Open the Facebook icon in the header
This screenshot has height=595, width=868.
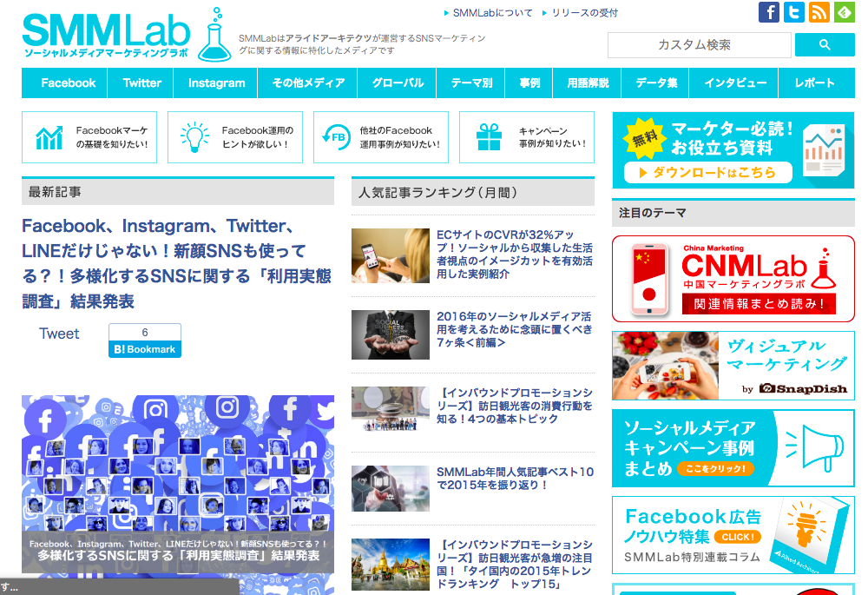[769, 11]
